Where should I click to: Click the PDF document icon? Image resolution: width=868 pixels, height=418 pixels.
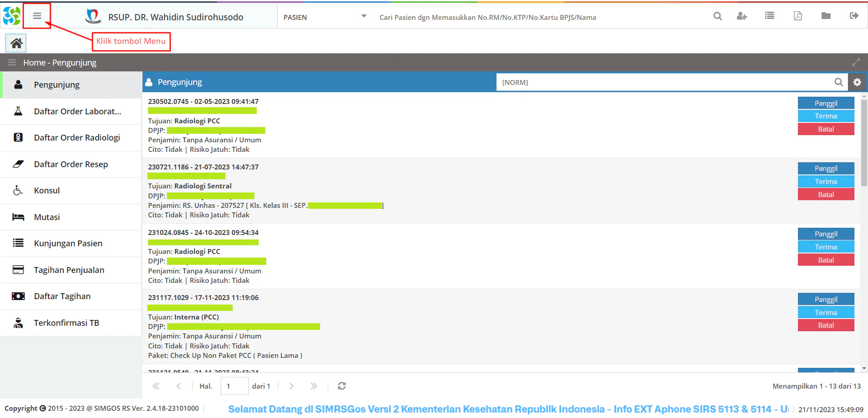pos(798,16)
